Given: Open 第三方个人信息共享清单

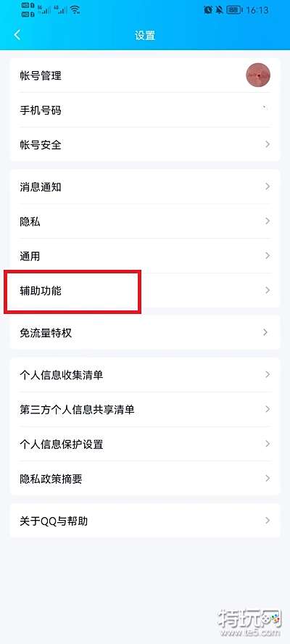Looking at the screenshot, I should [x=145, y=410].
